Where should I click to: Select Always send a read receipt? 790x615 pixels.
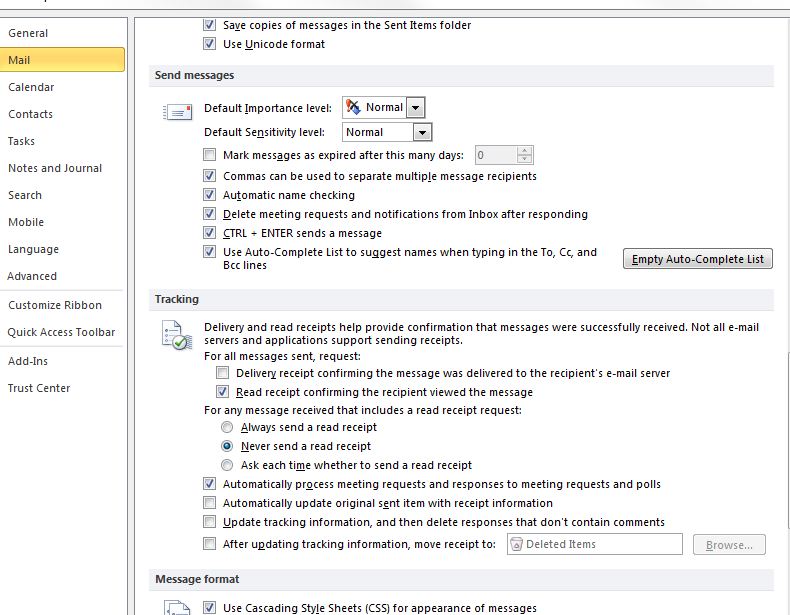[227, 427]
